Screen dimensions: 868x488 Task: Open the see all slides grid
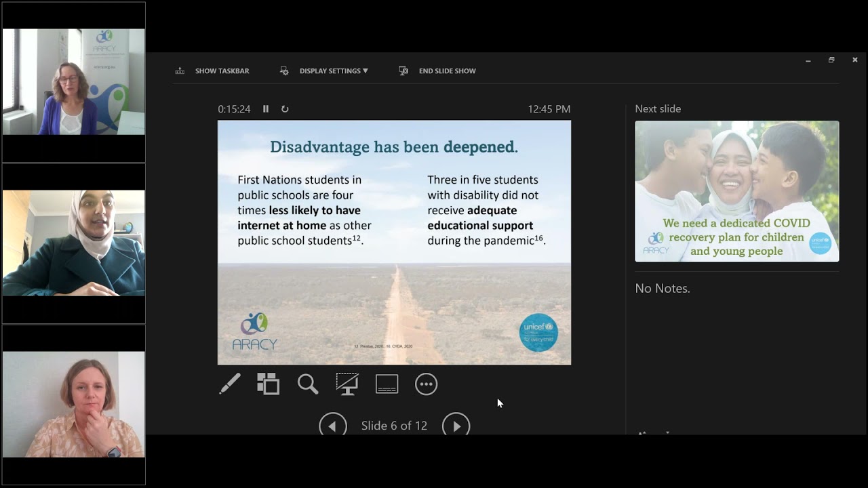pyautogui.click(x=269, y=384)
